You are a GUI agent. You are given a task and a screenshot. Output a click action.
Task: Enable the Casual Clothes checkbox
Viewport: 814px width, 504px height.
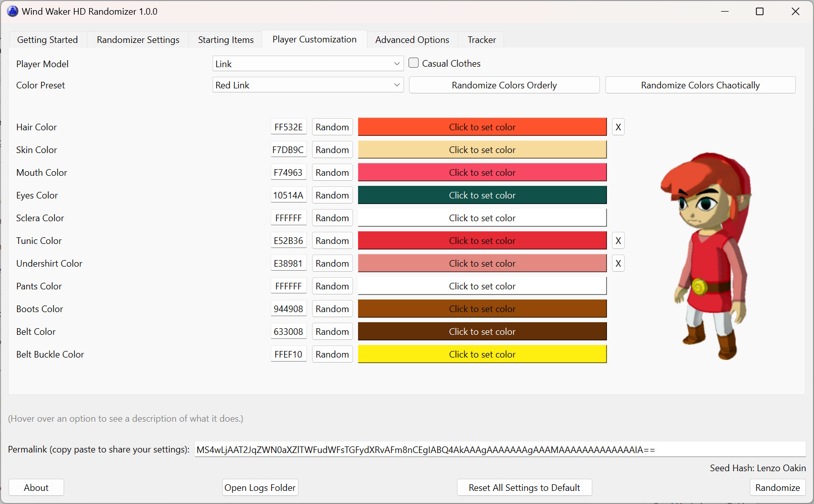(x=414, y=63)
